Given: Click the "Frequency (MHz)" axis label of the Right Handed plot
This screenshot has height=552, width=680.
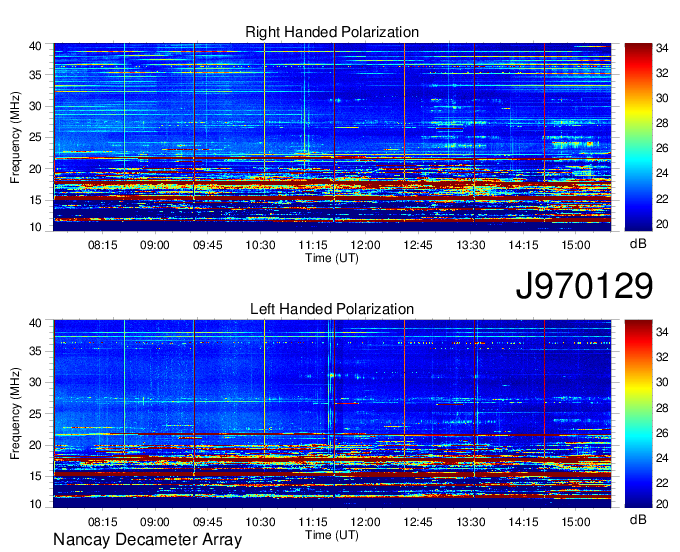Looking at the screenshot, I should point(15,137).
